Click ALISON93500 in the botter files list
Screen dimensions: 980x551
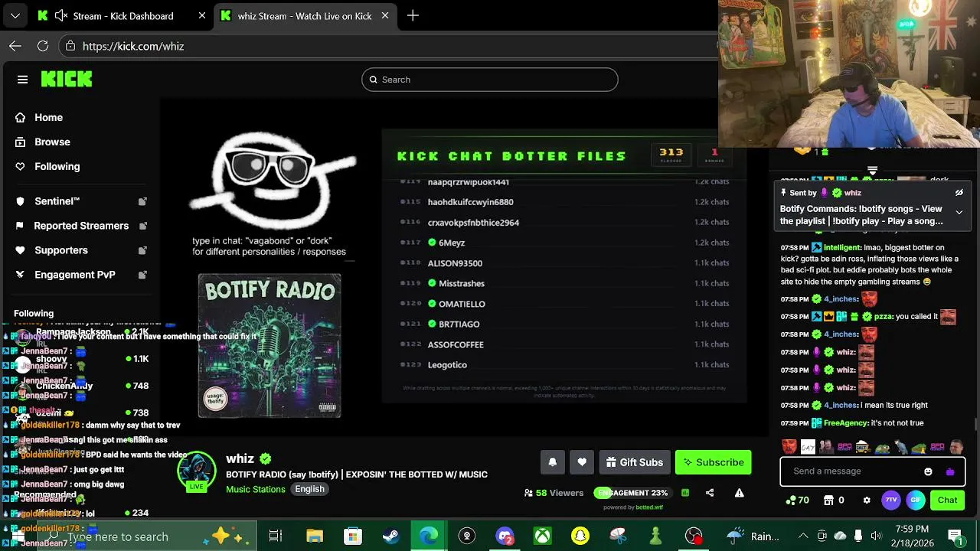(455, 263)
